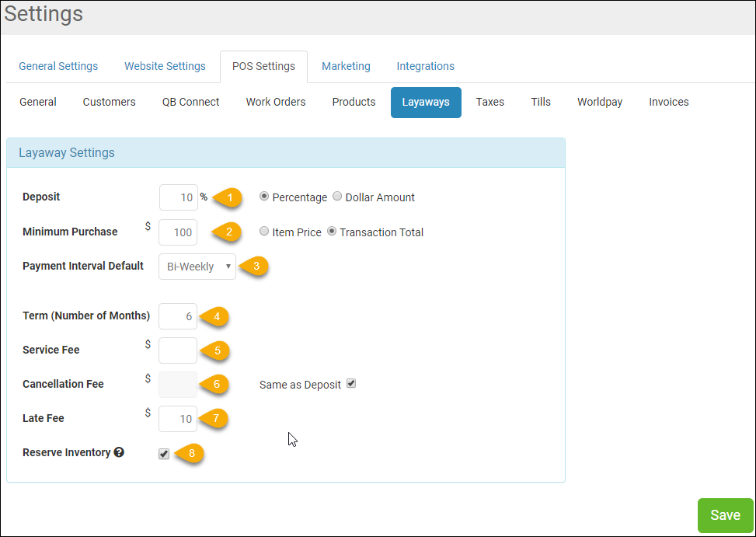Open the Payment Interval Default dropdown
The height and width of the screenshot is (537, 756).
[197, 266]
